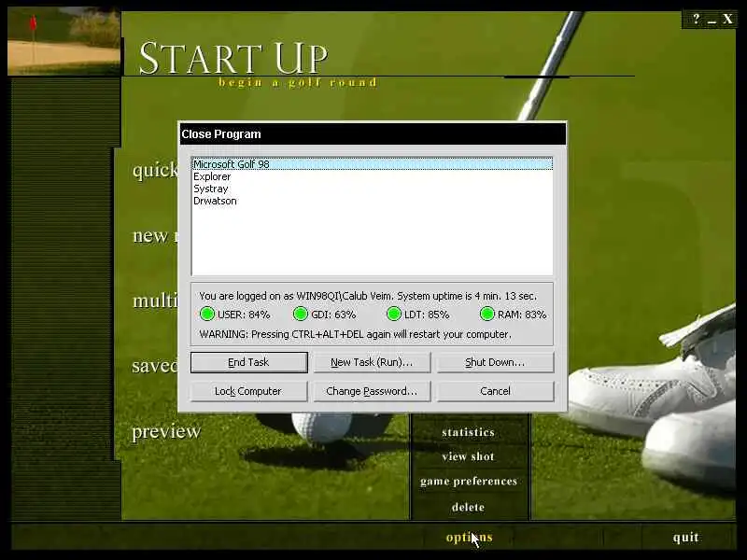Click the logged-on uptime status text
The width and height of the screenshot is (747, 560).
368,296
